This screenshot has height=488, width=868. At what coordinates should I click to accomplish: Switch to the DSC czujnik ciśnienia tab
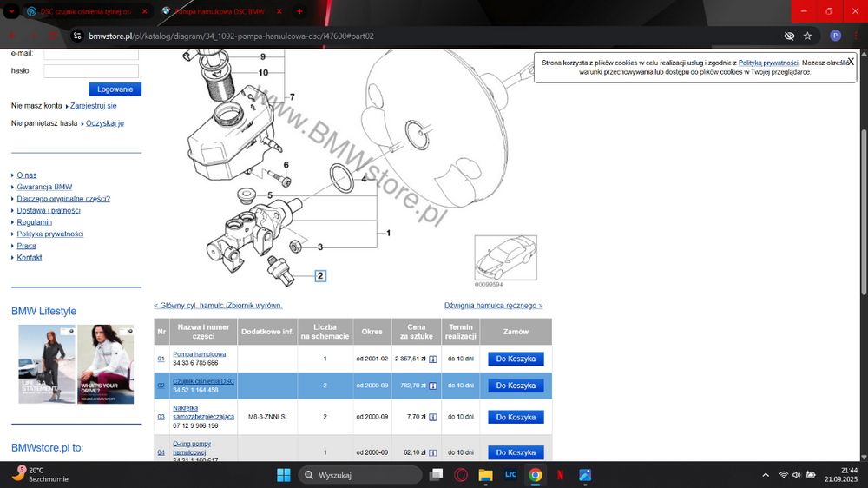[x=86, y=11]
